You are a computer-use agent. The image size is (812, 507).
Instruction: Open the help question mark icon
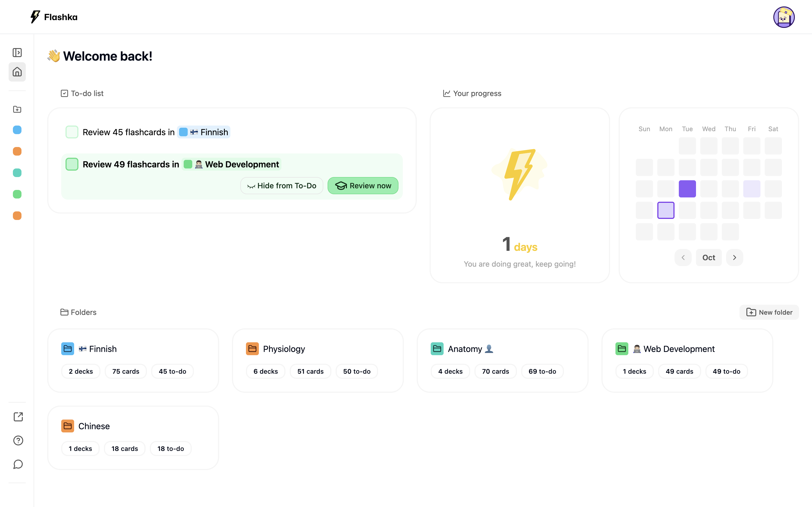pos(18,440)
